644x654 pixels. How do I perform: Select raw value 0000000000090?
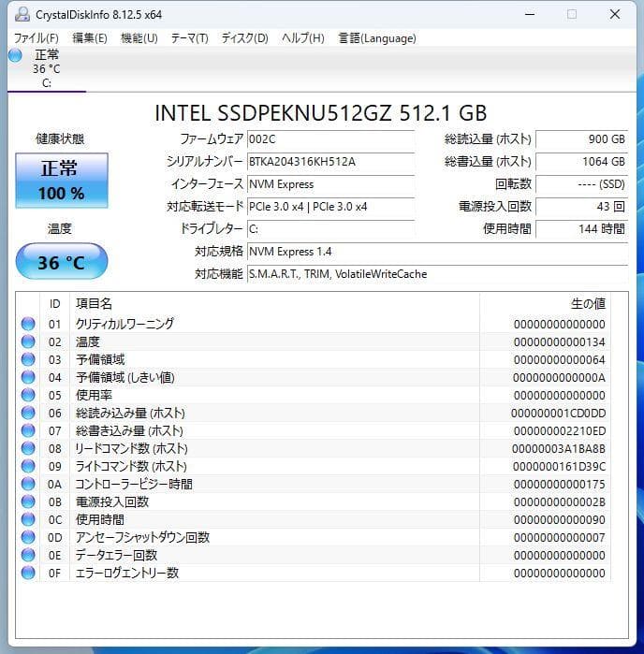click(559, 520)
